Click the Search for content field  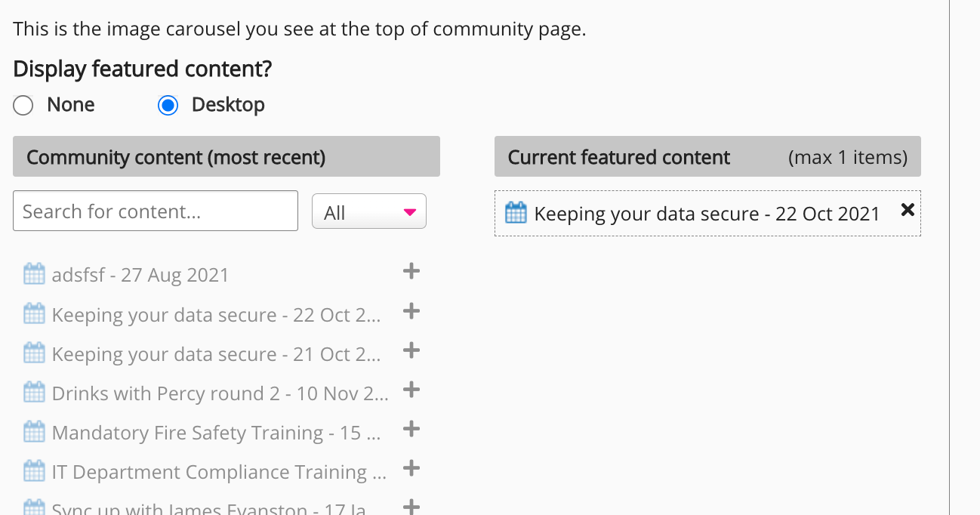pos(156,211)
